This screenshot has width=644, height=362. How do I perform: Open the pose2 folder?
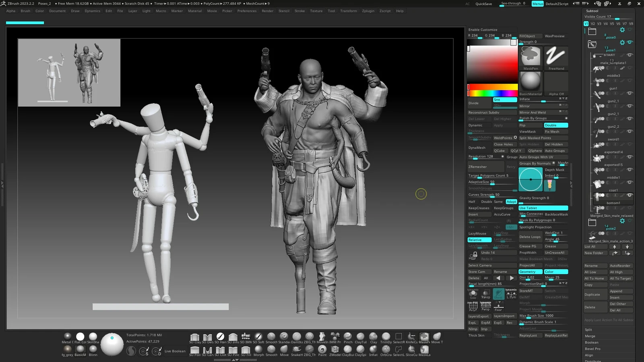pos(592,222)
